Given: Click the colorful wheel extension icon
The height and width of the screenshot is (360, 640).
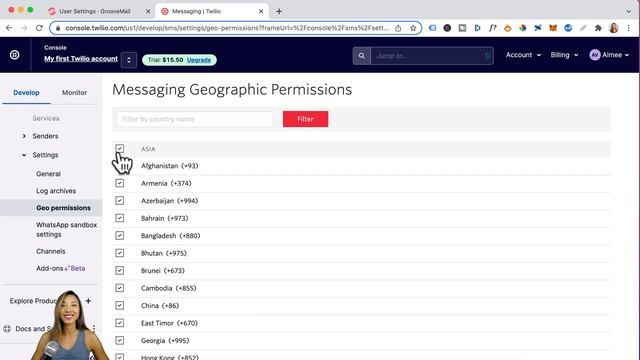Looking at the screenshot, I should (x=523, y=28).
